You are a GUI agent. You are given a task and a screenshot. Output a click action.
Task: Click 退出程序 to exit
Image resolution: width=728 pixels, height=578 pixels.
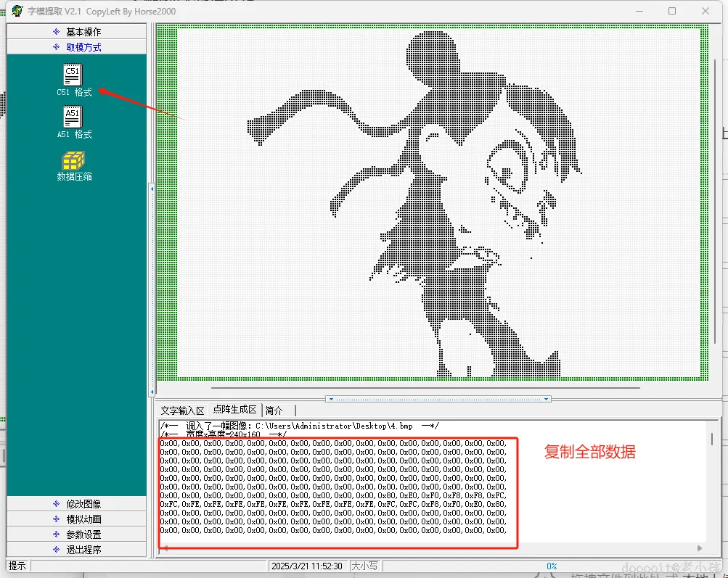(x=77, y=550)
